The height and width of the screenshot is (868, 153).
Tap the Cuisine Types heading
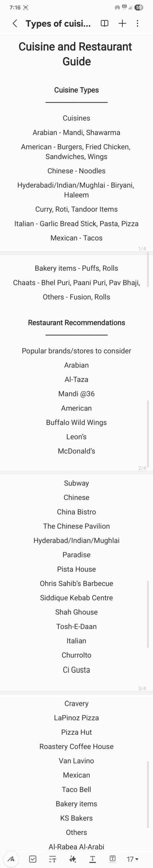76,90
